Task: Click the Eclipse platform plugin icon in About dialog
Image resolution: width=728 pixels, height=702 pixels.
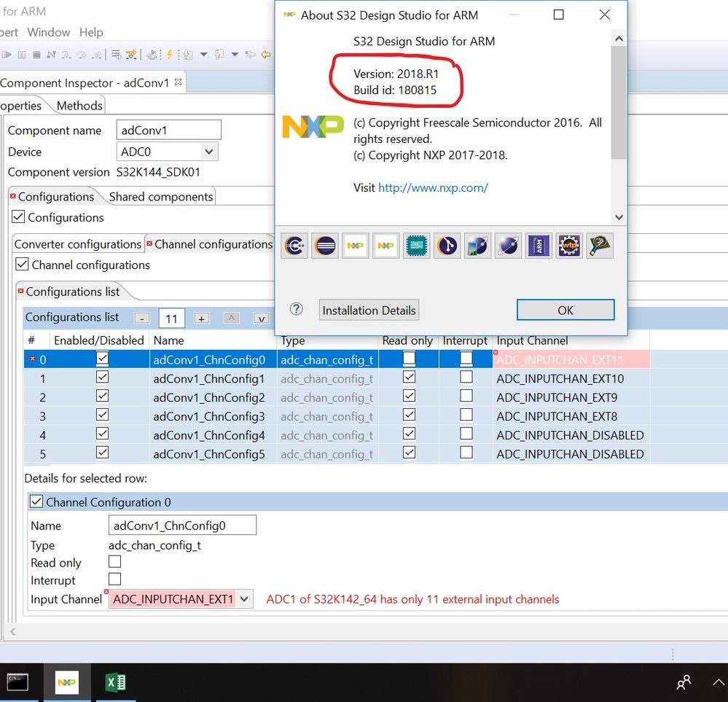Action: (x=325, y=246)
